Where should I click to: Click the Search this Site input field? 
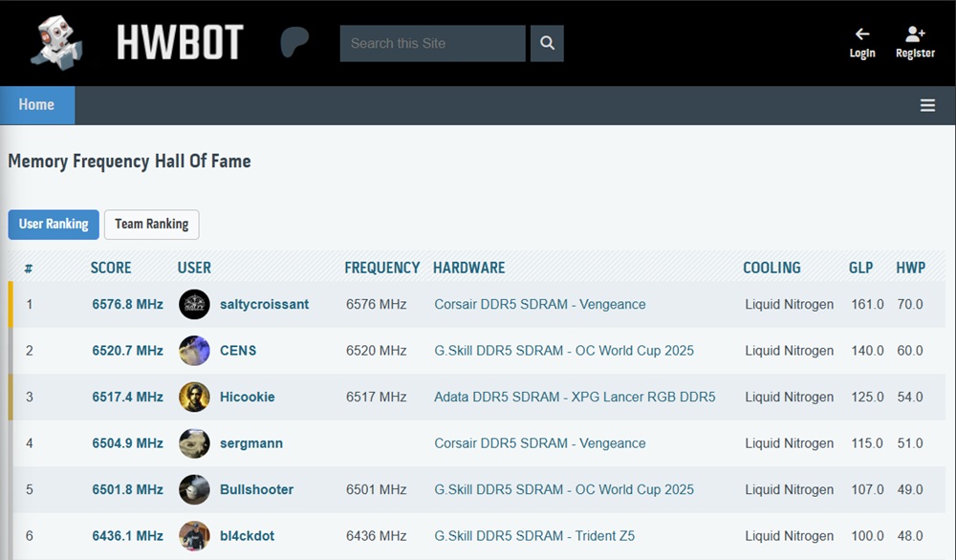click(x=432, y=43)
